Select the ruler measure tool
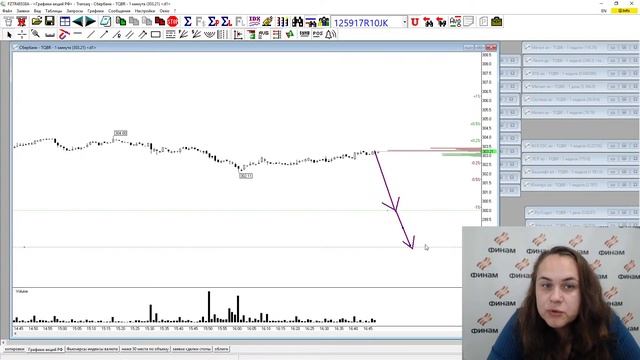The height and width of the screenshot is (360, 640). [50, 35]
